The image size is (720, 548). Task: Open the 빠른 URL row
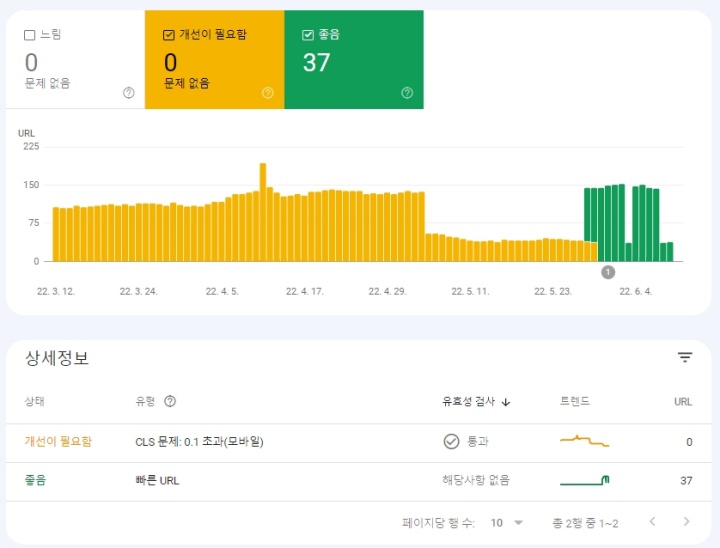[157, 480]
